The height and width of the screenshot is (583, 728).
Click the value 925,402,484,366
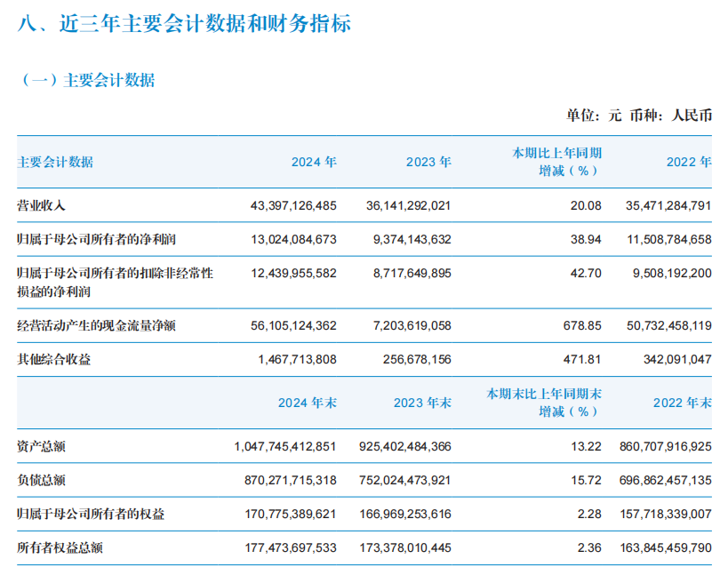pyautogui.click(x=404, y=446)
